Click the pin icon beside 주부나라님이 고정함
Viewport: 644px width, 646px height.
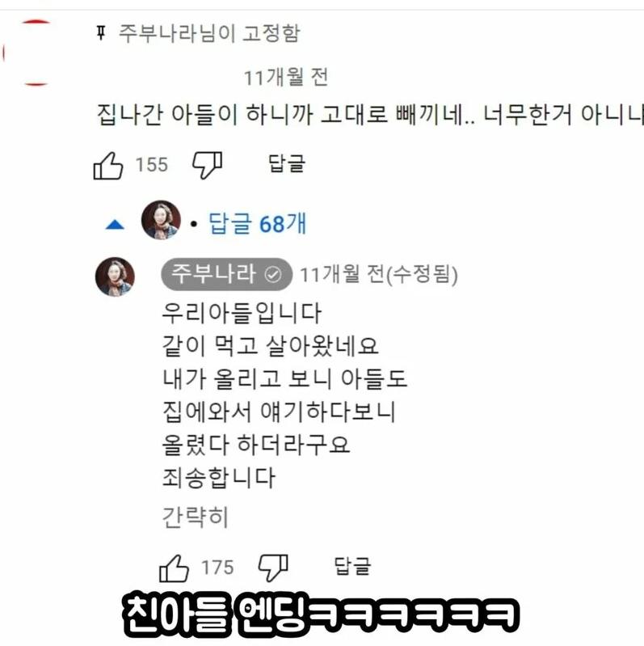101,32
